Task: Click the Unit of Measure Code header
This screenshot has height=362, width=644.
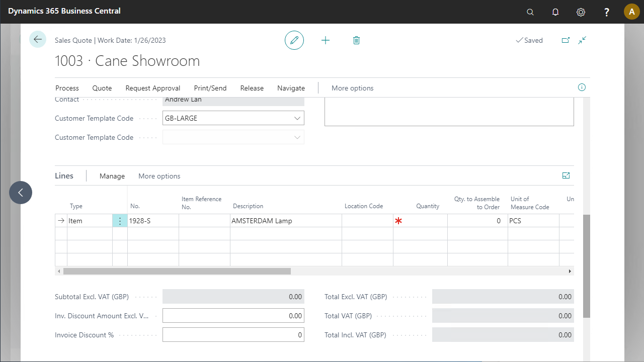Action: pos(530,203)
